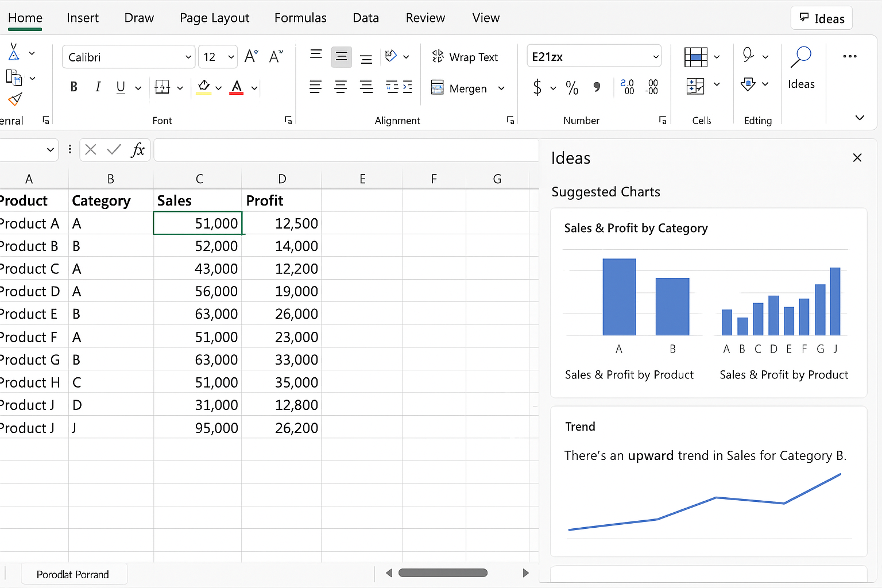Open the Home tab
882x588 pixels.
25,18
